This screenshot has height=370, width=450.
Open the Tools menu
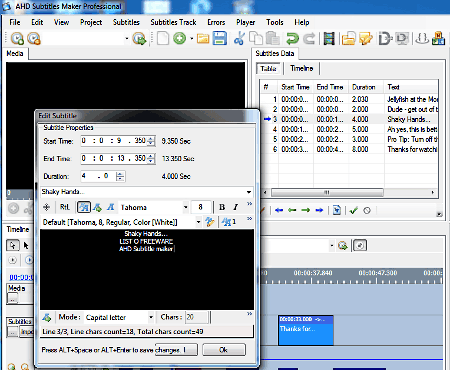coord(275,22)
